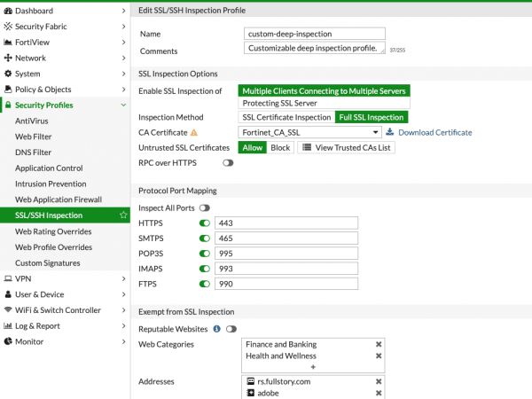Disable the HTTPS port inspection toggle
This screenshot has height=399, width=532.
[205, 223]
